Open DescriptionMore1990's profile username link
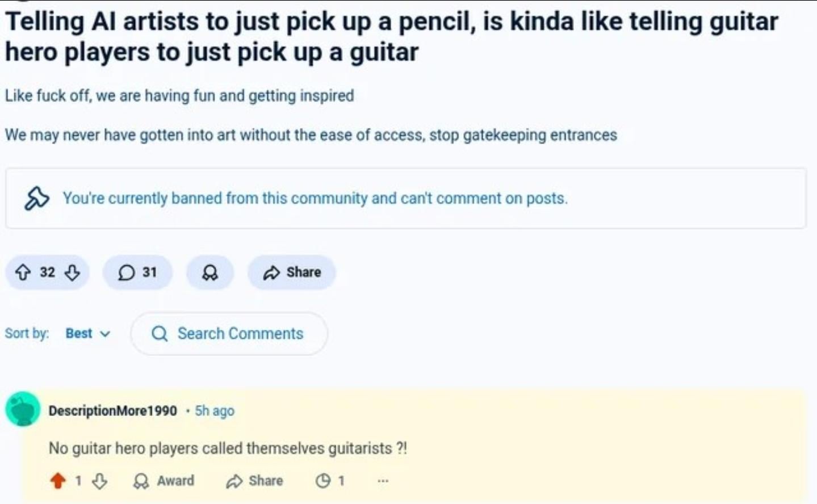This screenshot has width=817, height=504. [x=112, y=411]
